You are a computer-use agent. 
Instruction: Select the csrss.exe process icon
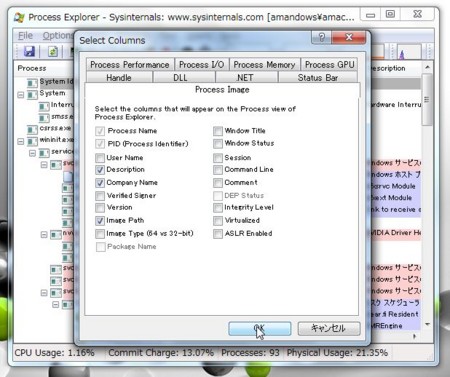(x=32, y=129)
